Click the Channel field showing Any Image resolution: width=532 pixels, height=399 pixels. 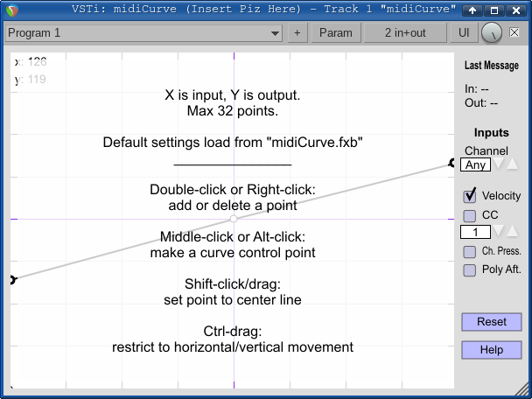tap(475, 164)
